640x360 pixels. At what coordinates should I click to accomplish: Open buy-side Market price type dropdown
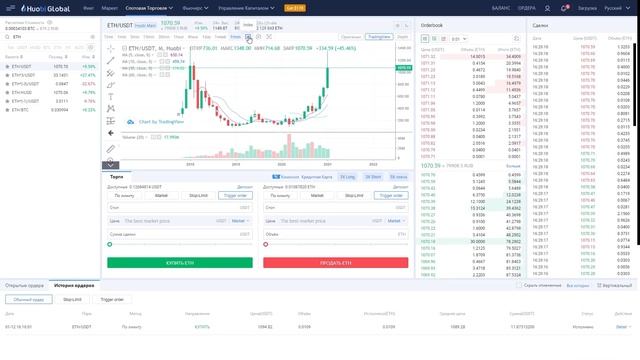[240, 221]
